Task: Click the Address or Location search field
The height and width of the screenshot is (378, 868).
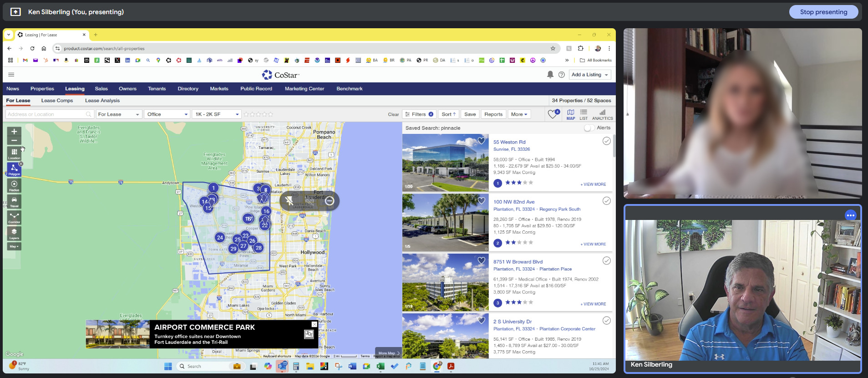Action: [x=46, y=114]
